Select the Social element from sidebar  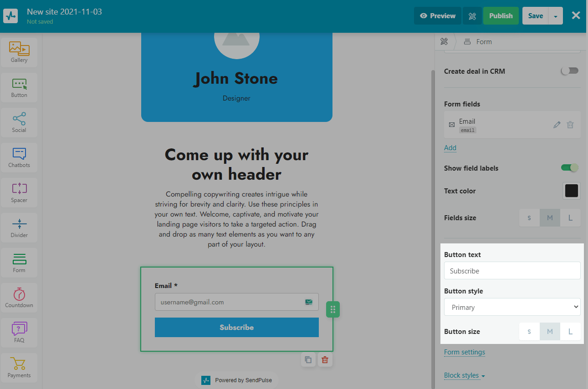[19, 122]
